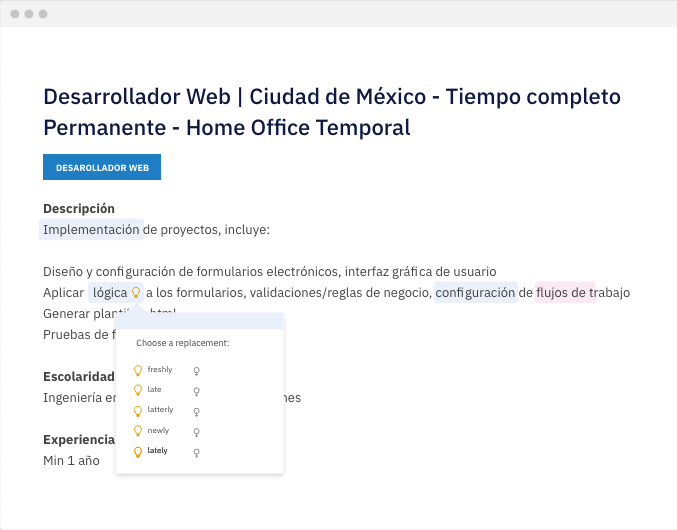Click the Pruebas de line
The image size is (677, 530).
pyautogui.click(x=79, y=335)
